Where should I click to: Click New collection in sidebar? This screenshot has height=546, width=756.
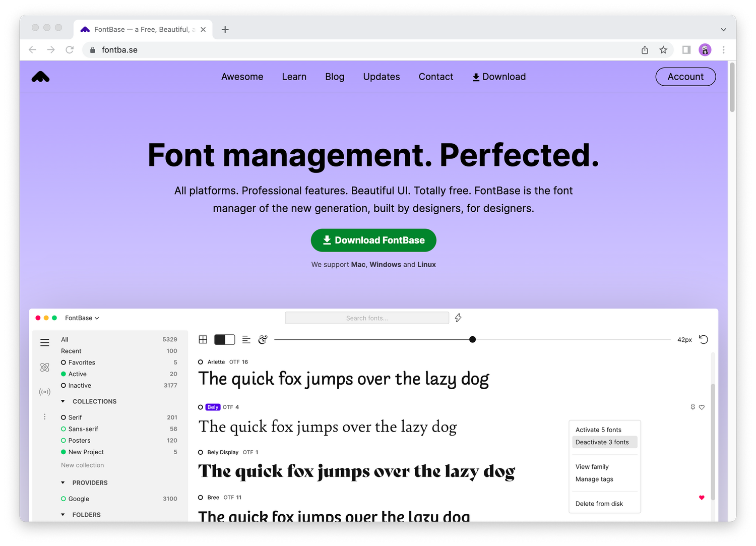pyautogui.click(x=83, y=465)
